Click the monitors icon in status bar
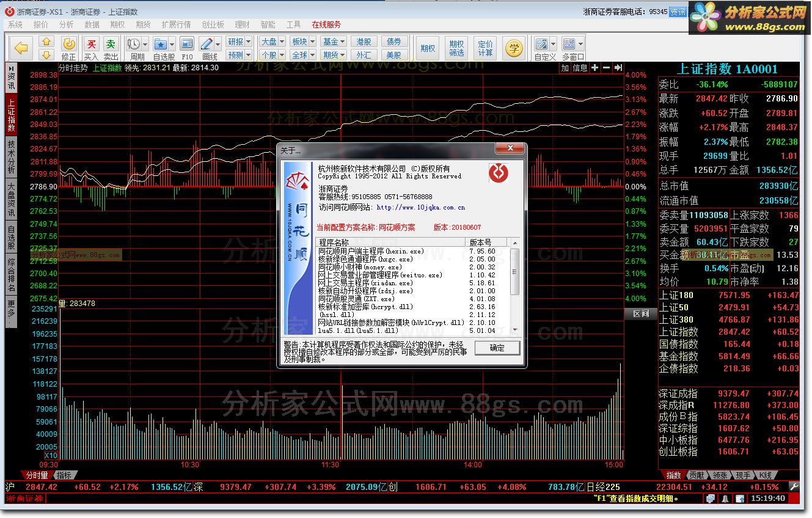The width and height of the screenshot is (812, 518). coord(711,498)
